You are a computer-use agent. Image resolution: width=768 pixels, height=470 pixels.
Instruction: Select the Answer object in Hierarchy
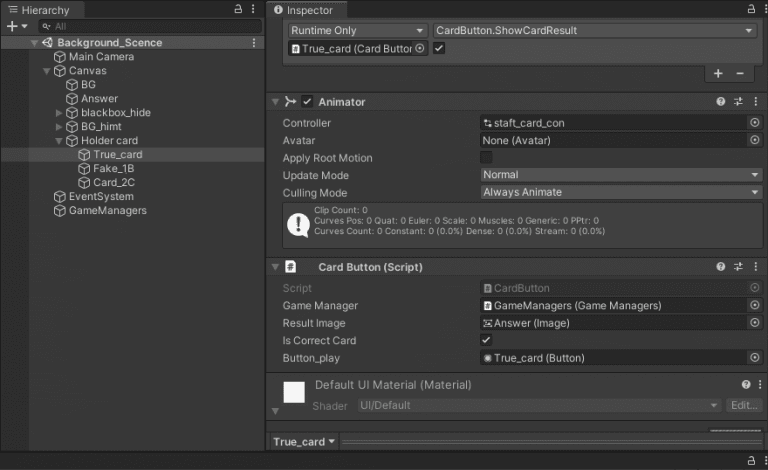[x=99, y=98]
